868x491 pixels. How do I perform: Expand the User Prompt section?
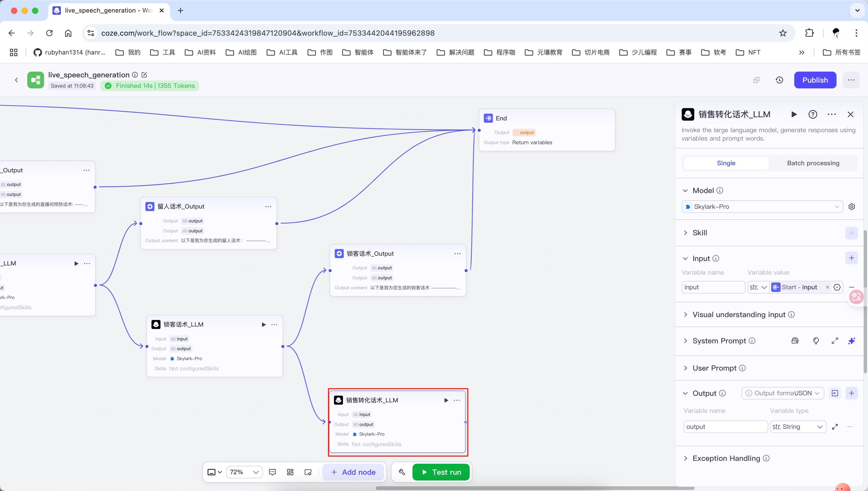pyautogui.click(x=714, y=368)
